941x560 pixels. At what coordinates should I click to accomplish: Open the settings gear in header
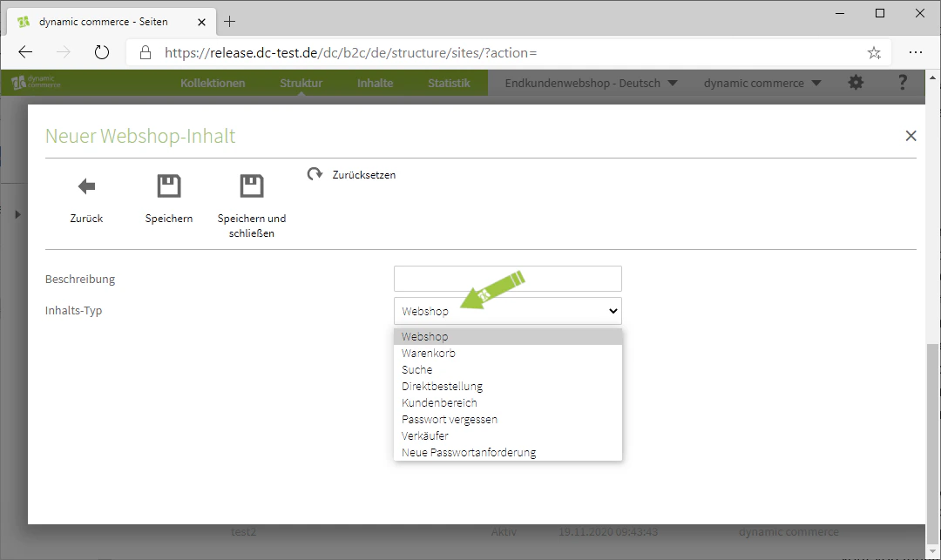856,83
